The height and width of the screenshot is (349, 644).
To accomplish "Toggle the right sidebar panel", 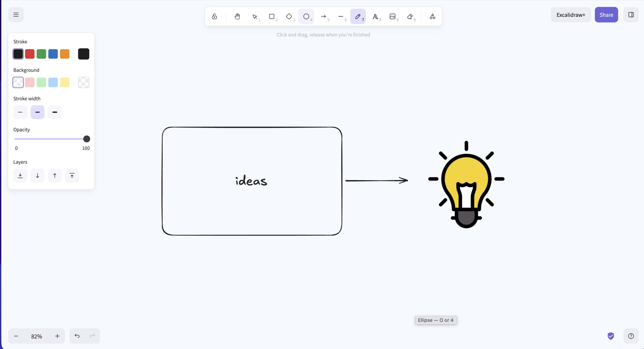I will pyautogui.click(x=631, y=15).
